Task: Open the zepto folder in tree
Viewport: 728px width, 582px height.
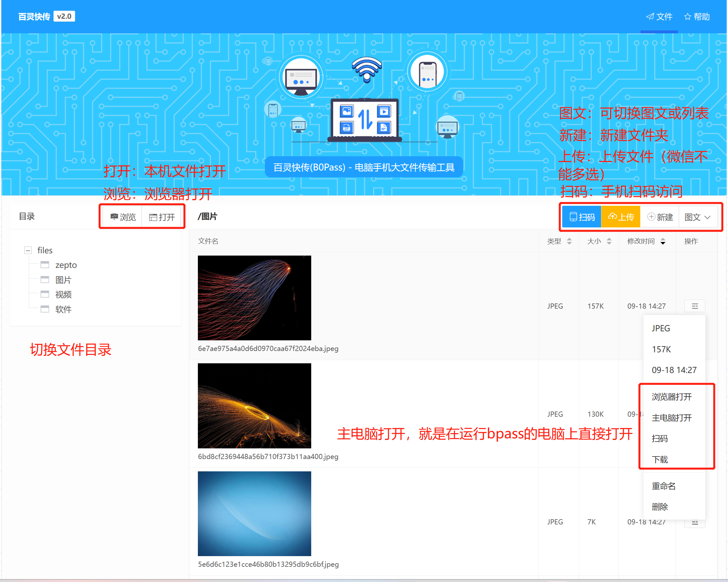Action: click(x=66, y=265)
